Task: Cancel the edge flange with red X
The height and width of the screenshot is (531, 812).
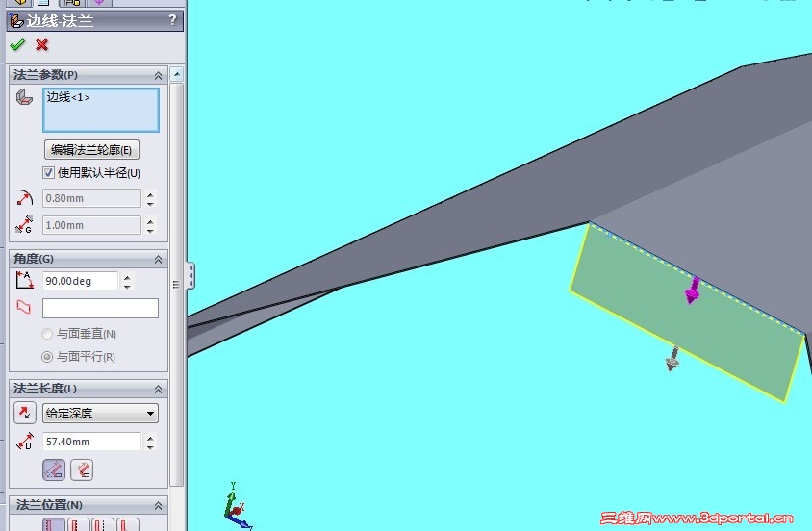Action: pos(42,45)
